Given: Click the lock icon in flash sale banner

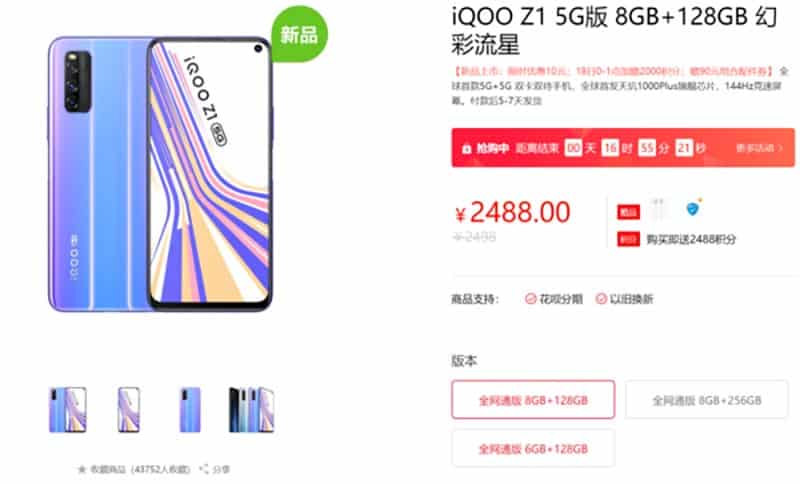Looking at the screenshot, I should click(466, 148).
